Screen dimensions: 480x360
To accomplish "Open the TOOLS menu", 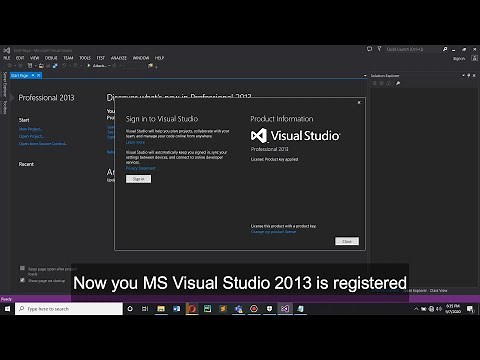I will [85, 58].
